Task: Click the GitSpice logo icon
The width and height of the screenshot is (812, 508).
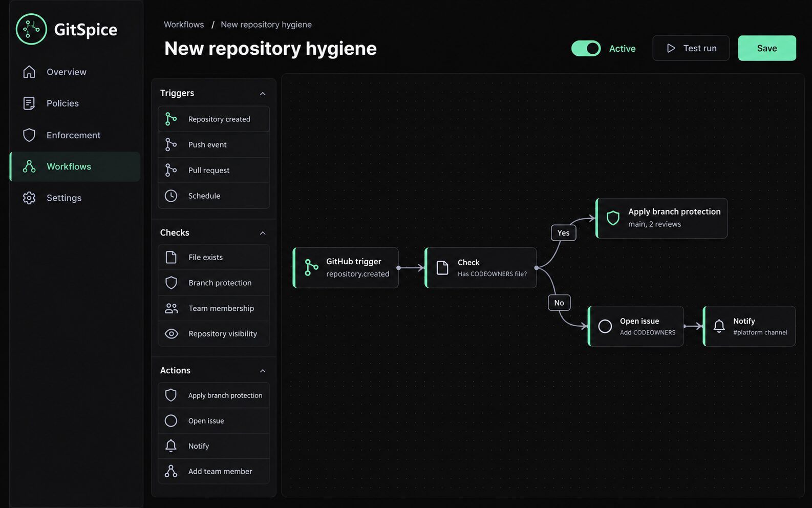Action: (31, 29)
